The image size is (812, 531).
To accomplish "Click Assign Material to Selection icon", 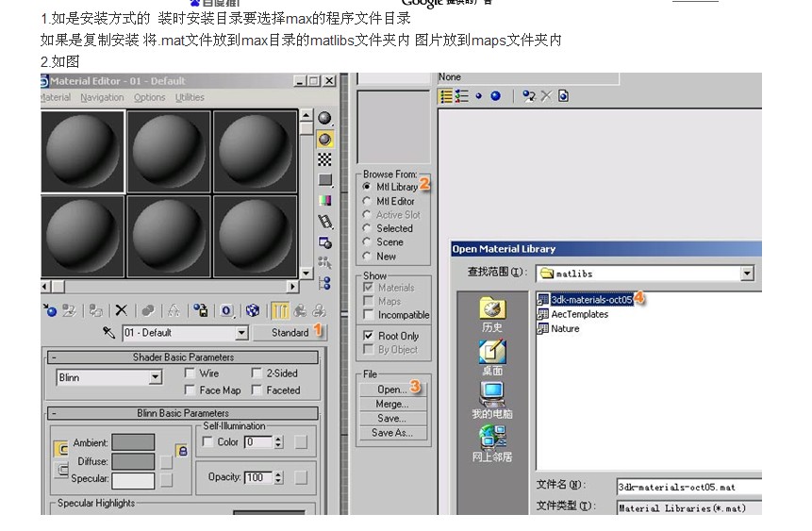I will tap(96, 310).
